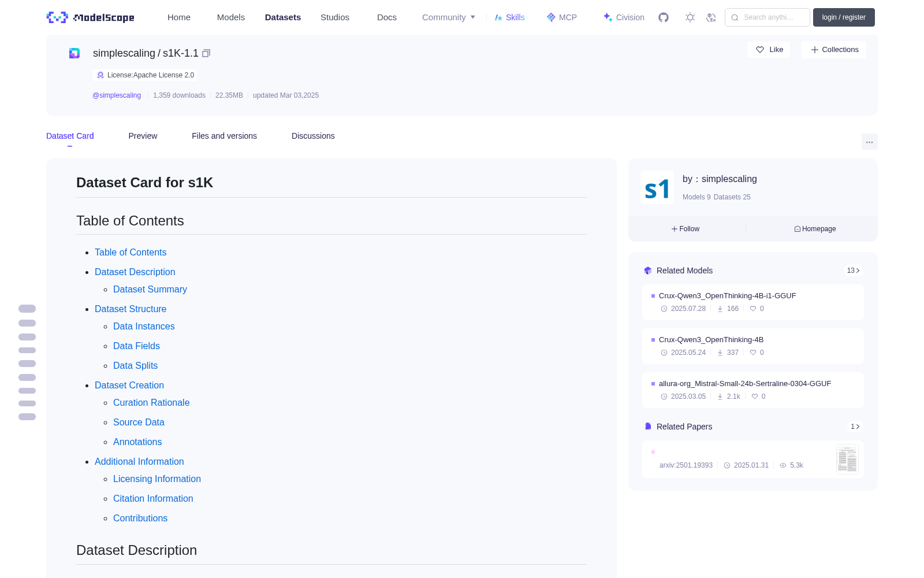Click the ModelScope logo
Screen dimensions: 924x578
(90, 17)
